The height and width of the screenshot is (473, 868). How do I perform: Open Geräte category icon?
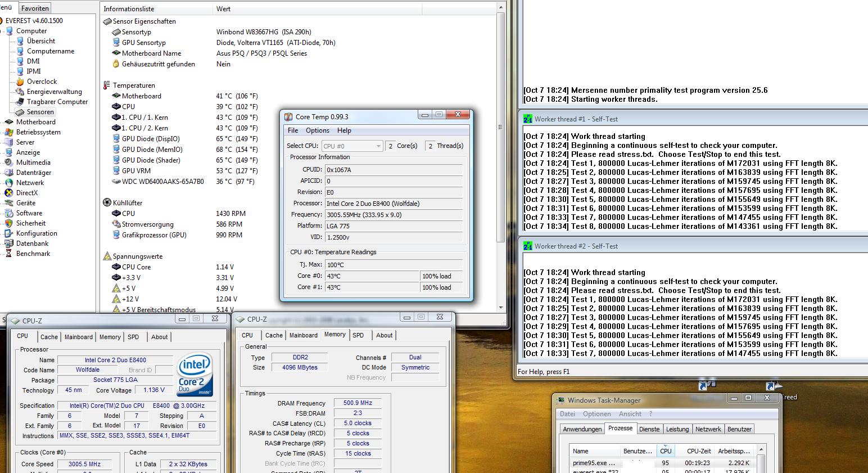tap(10, 203)
